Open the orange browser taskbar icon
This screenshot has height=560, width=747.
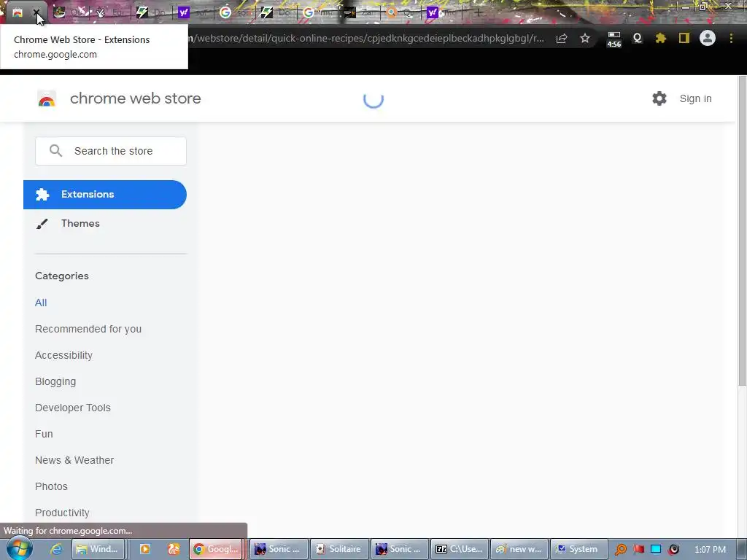174,549
